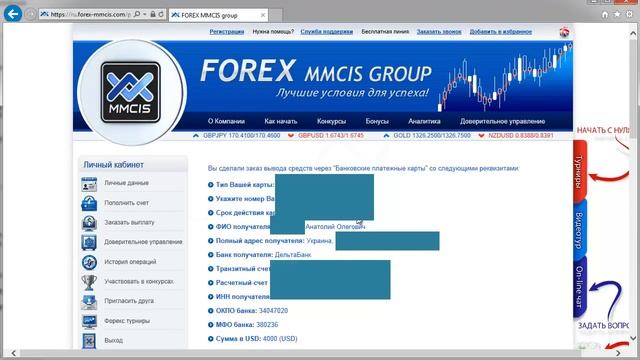The image size is (640, 360).
Task: Click the GOLD quote text in ticker
Action: coord(432,135)
